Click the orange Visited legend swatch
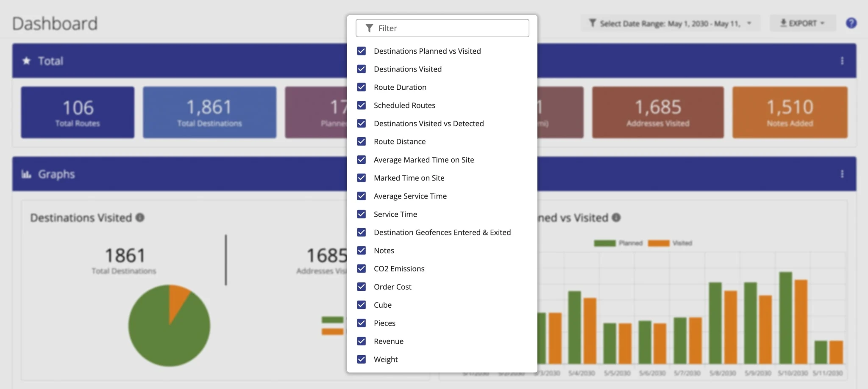 pyautogui.click(x=659, y=243)
